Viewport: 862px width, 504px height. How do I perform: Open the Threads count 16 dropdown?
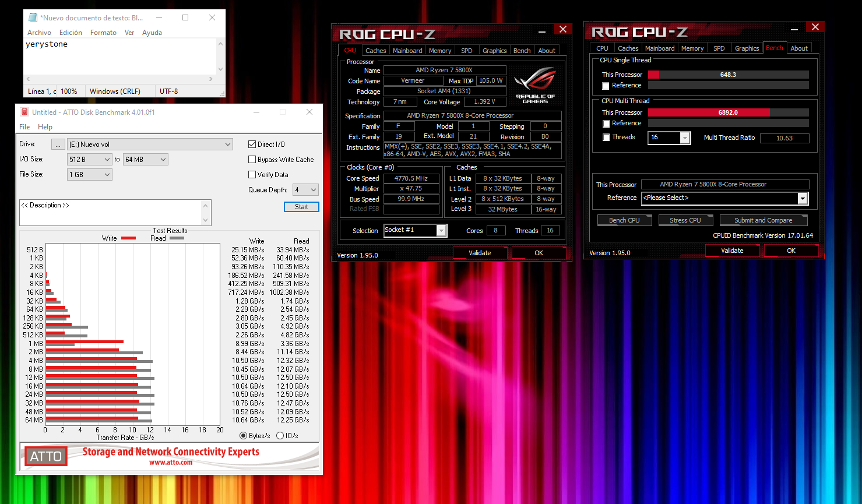[x=669, y=138]
